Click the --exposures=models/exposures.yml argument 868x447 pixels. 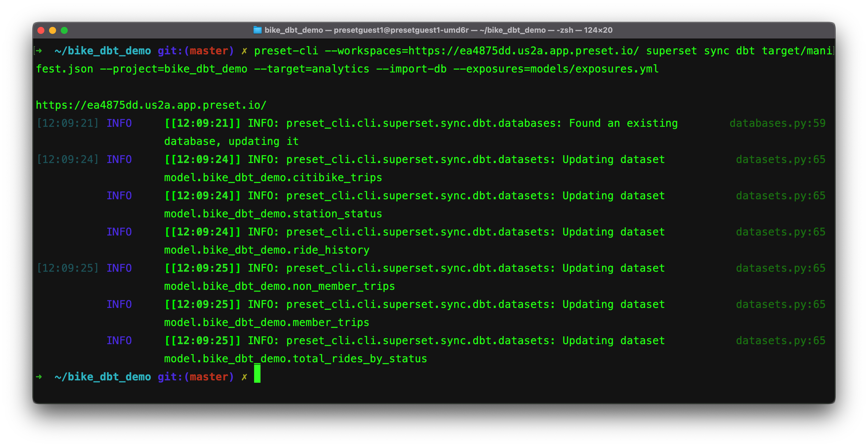(x=555, y=69)
